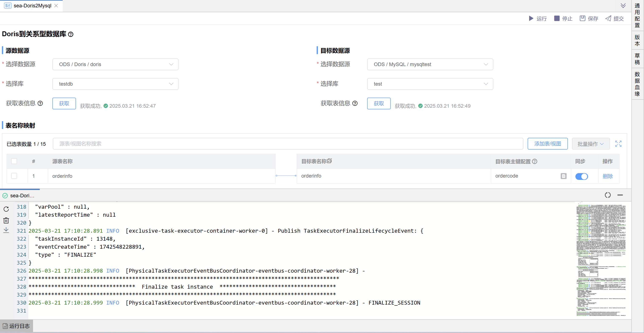Viewport: 644px width, 333px height.
Task: Disable the sync toggle for orderinfo row
Action: 582,176
